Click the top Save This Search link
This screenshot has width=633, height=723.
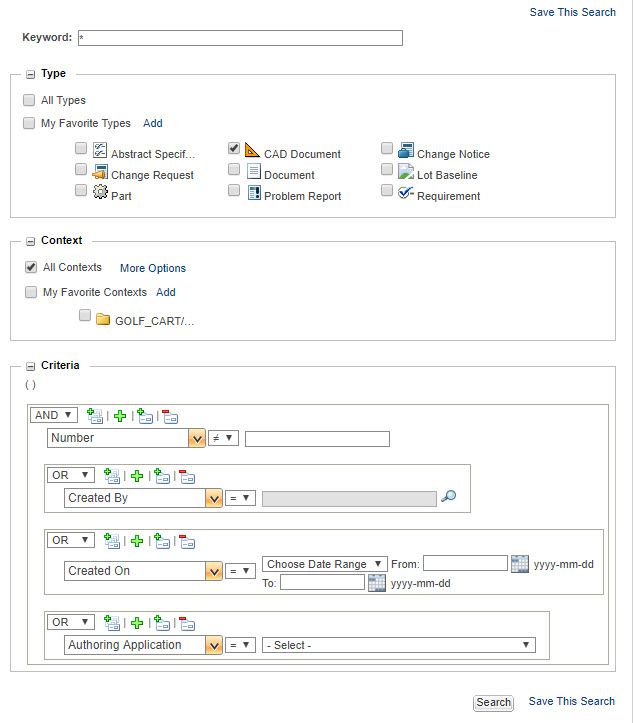(x=572, y=12)
